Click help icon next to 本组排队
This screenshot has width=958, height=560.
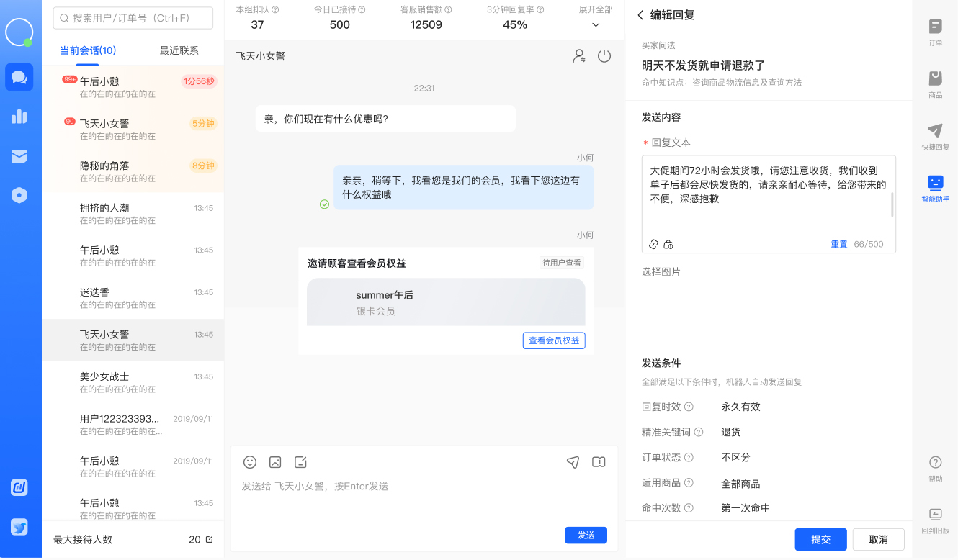pyautogui.click(x=275, y=10)
